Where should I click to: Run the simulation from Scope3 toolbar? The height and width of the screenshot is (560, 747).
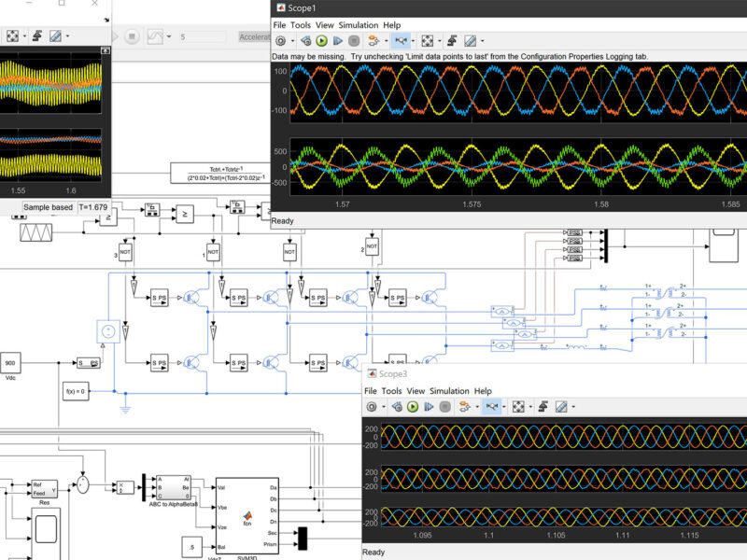pyautogui.click(x=413, y=407)
